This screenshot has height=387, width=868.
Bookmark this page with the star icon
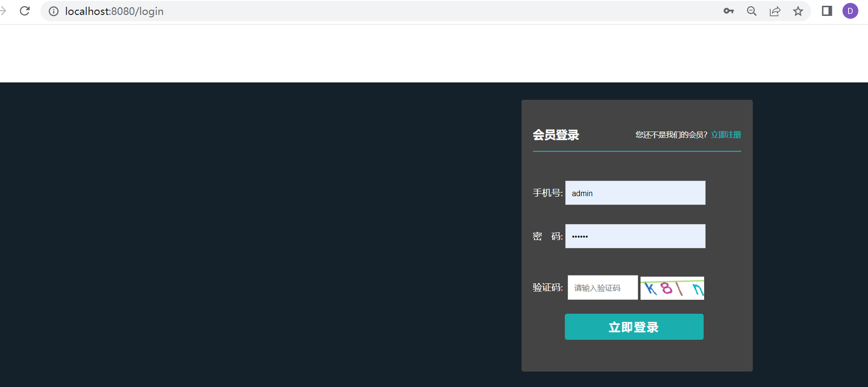798,11
